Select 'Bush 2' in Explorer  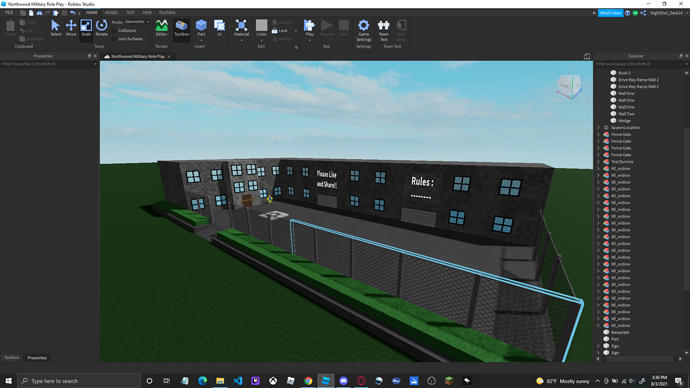click(624, 73)
